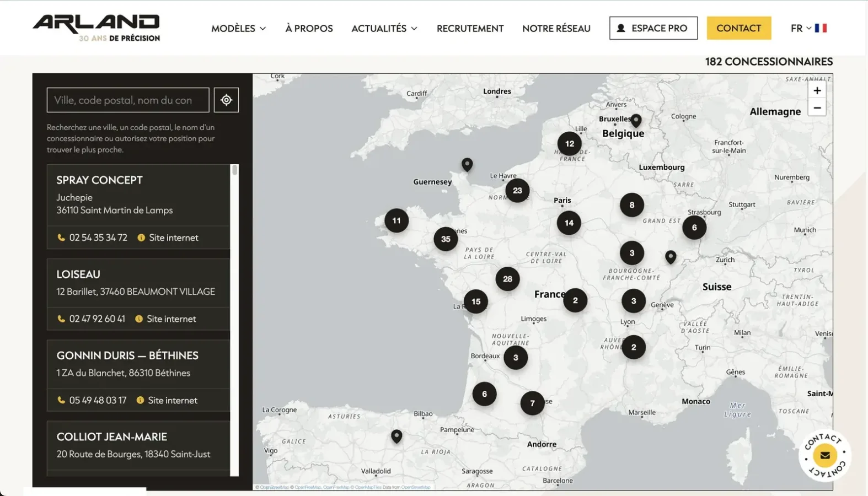This screenshot has height=496, width=868.
Task: Select the map pin near Guernesey
Action: 467,164
